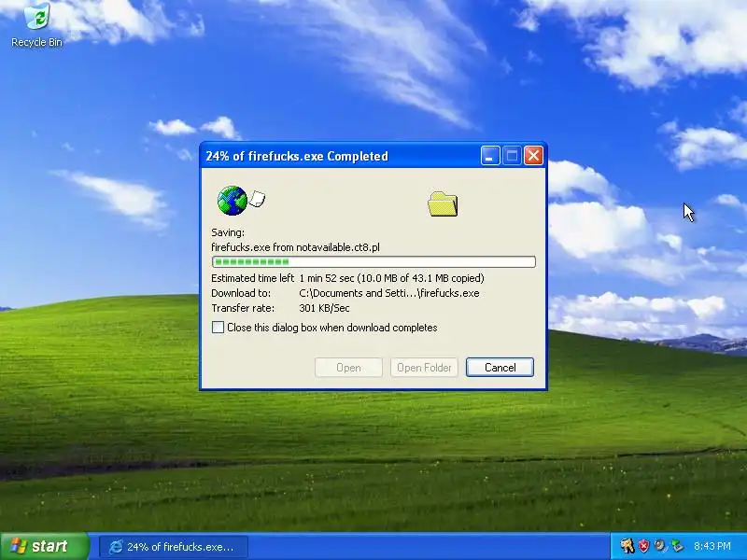Viewport: 747px width, 560px height.
Task: Click the 'Transfer rate:' label
Action: (x=243, y=308)
